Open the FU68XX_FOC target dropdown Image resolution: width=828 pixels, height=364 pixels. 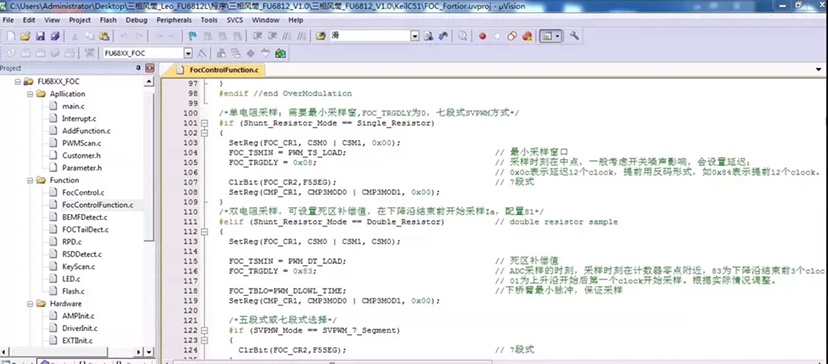point(188,53)
